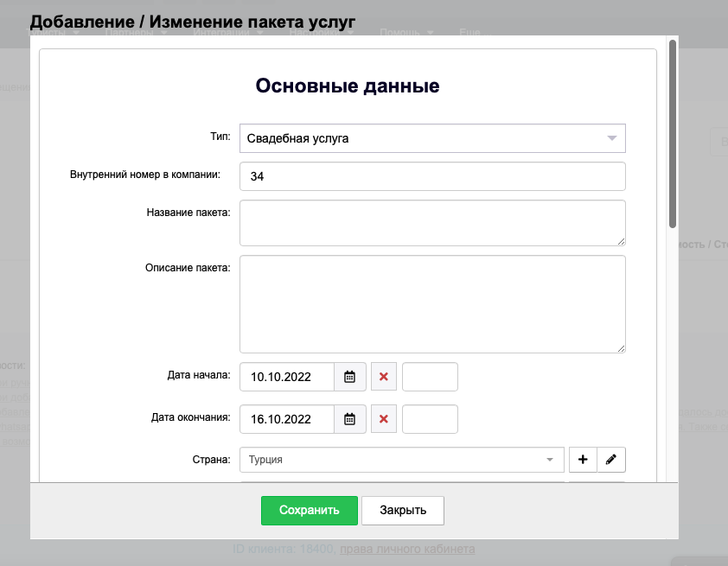Image resolution: width=728 pixels, height=566 pixels.
Task: Focus the Название пакета text area
Action: pyautogui.click(x=432, y=223)
